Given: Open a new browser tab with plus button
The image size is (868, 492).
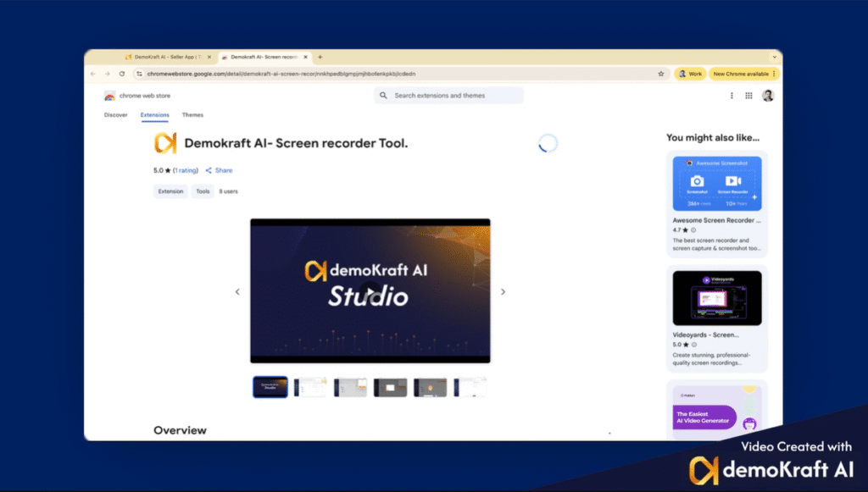Looking at the screenshot, I should coord(320,57).
